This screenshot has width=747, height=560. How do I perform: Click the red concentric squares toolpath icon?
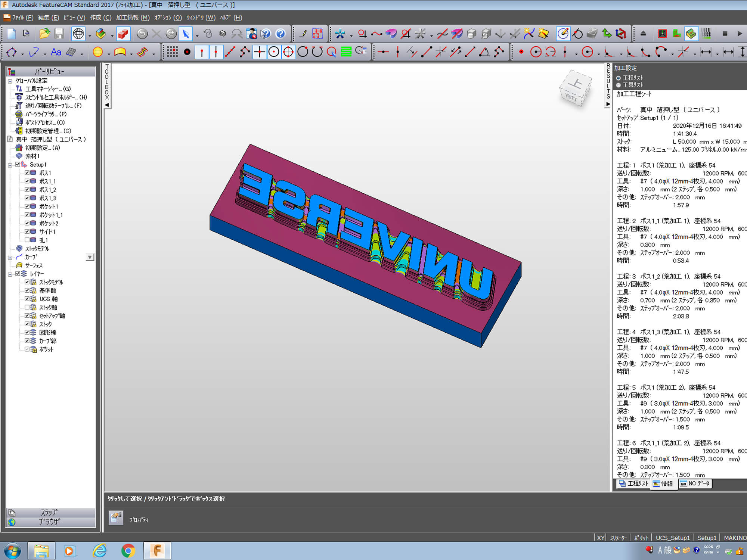point(662,34)
